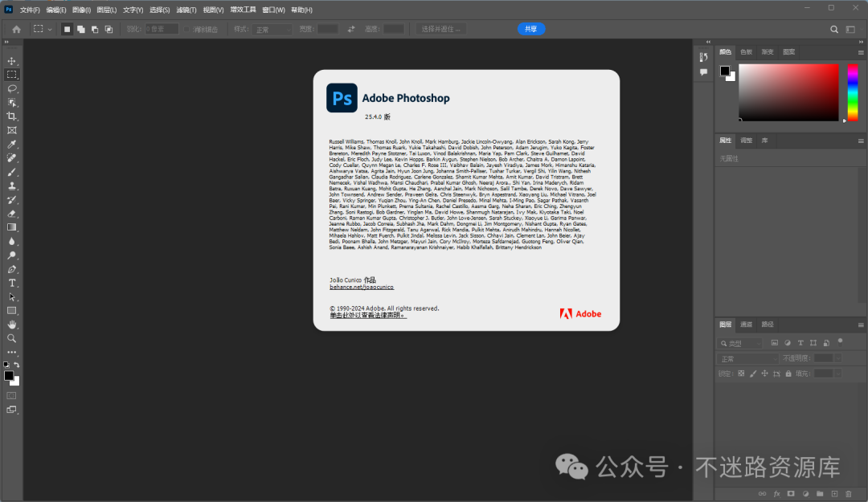Select the Frame tool

tap(11, 130)
